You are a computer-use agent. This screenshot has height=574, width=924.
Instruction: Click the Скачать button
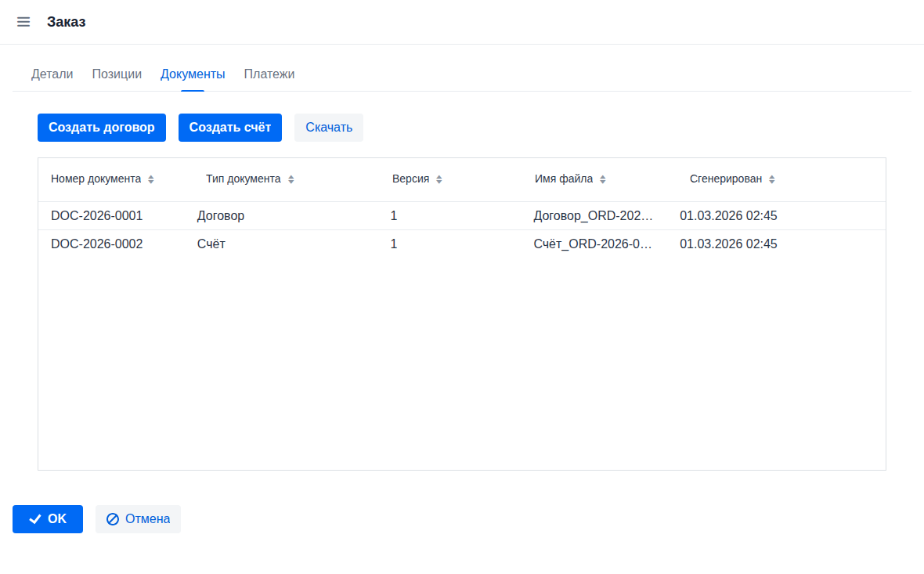point(329,128)
